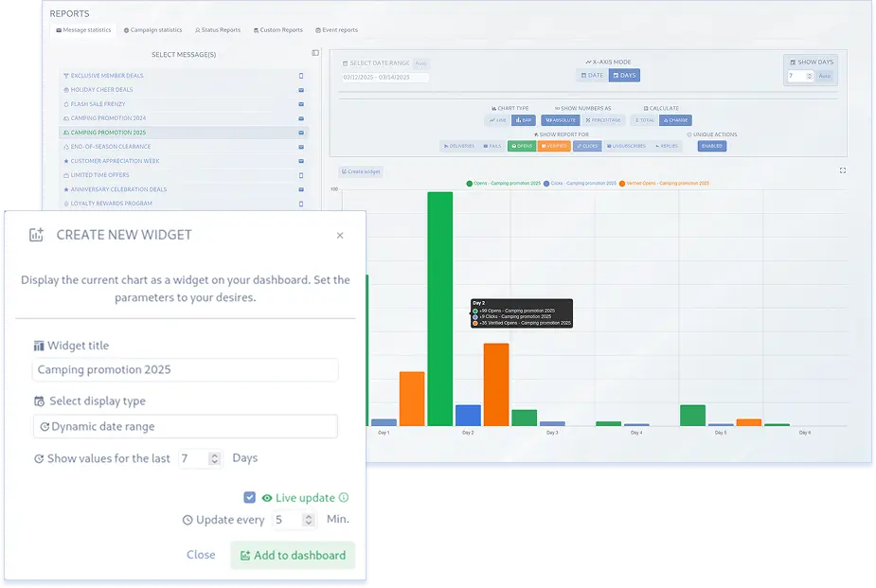Toggle Unique Actions Enabled button

click(712, 147)
